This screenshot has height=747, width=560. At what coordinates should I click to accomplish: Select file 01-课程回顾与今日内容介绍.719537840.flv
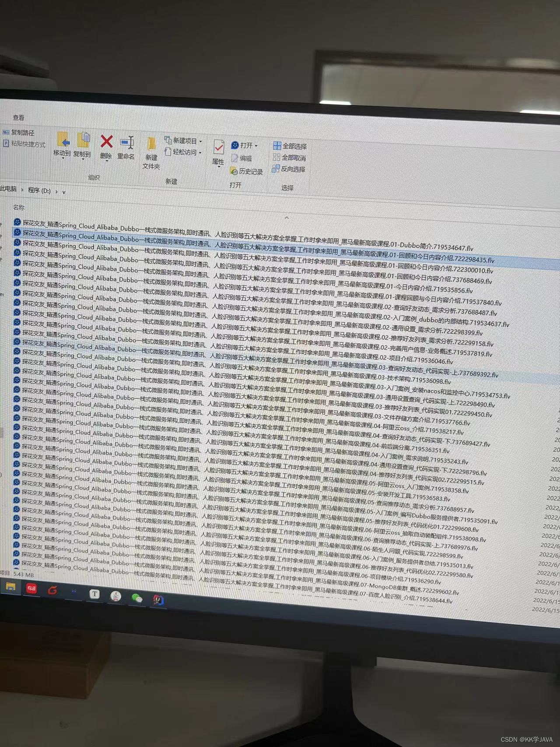click(x=257, y=287)
